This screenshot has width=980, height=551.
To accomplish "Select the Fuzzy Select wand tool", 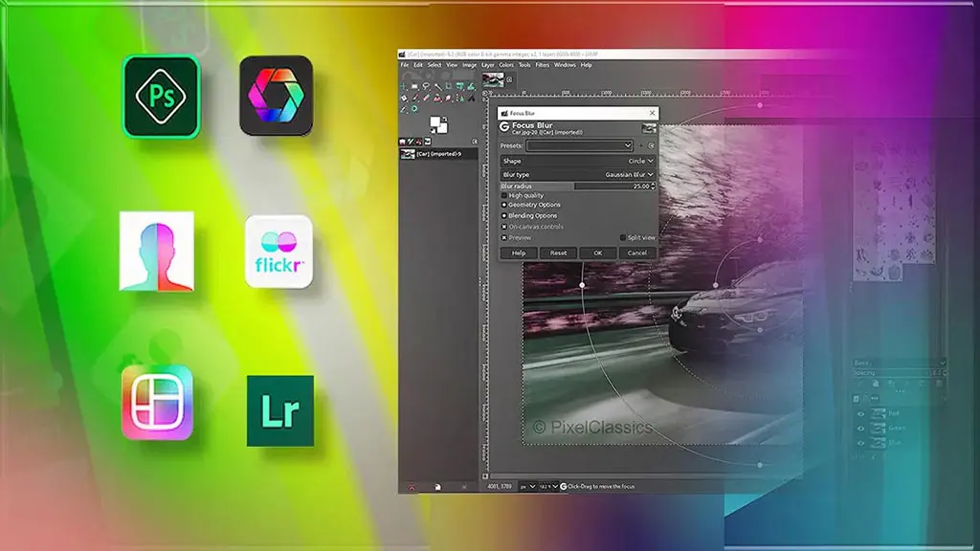I will [437, 86].
